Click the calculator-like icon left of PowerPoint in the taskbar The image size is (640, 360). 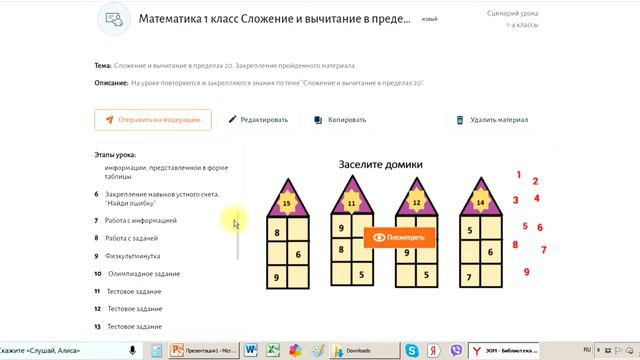(157, 351)
